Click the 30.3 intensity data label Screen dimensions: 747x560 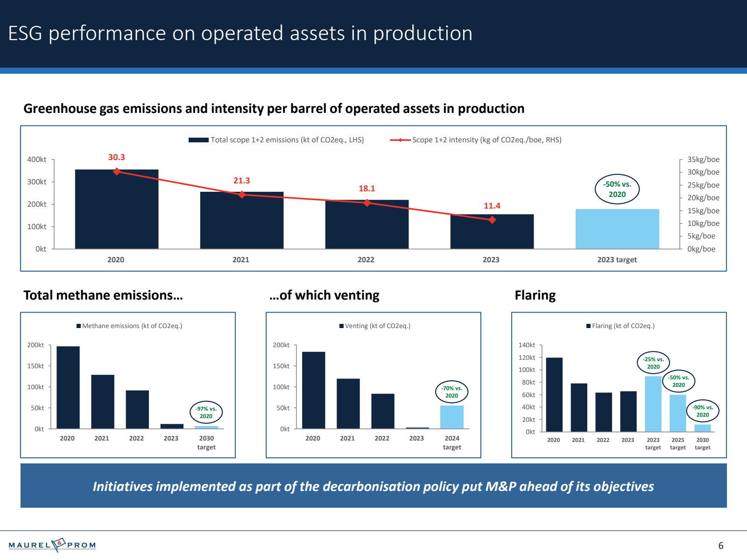point(117,157)
